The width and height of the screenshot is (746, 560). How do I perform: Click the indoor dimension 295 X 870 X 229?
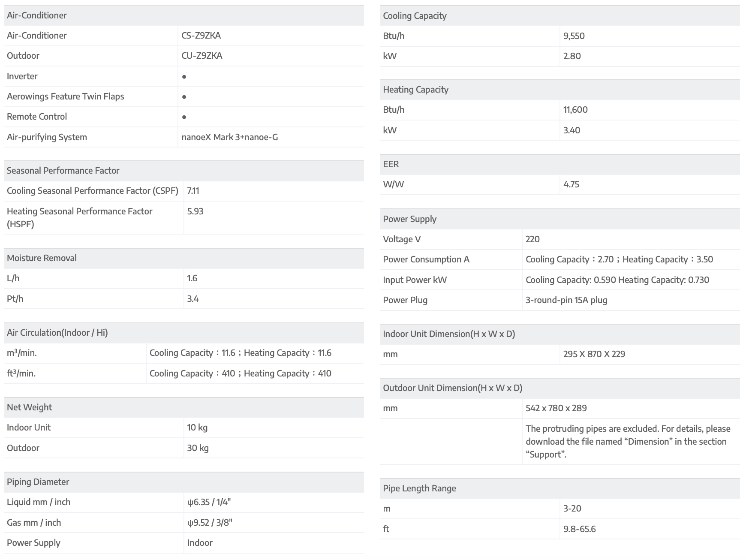(x=594, y=354)
